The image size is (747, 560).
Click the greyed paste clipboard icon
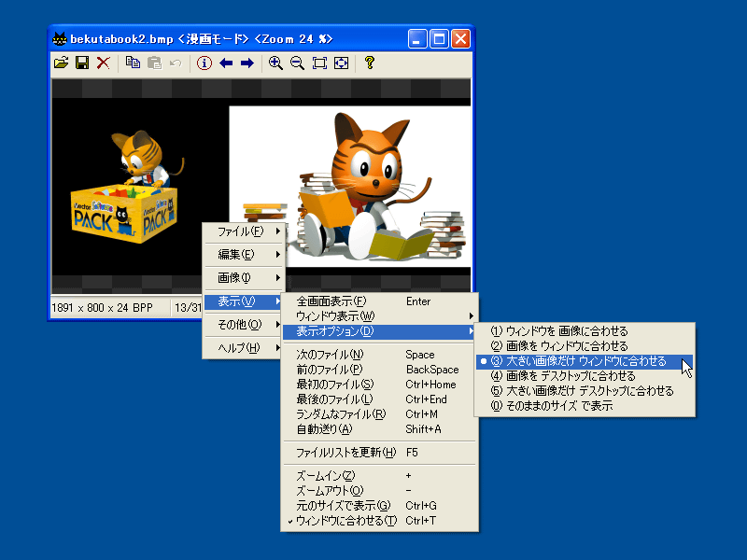click(154, 63)
